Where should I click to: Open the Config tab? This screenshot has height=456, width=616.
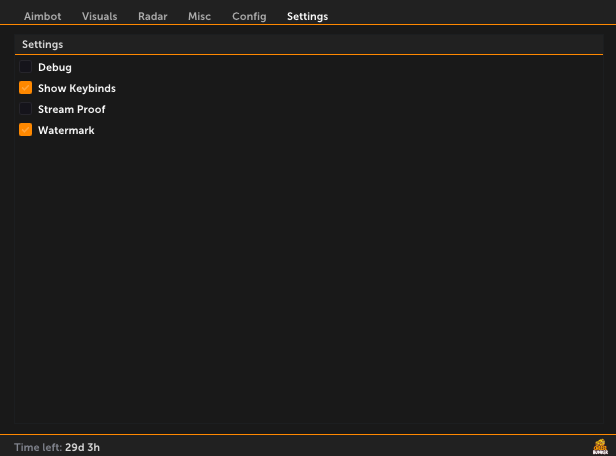pos(249,16)
